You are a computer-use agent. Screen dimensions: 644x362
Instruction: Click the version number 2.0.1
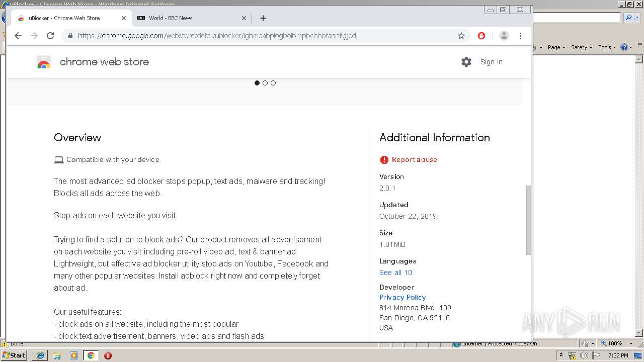(x=387, y=188)
